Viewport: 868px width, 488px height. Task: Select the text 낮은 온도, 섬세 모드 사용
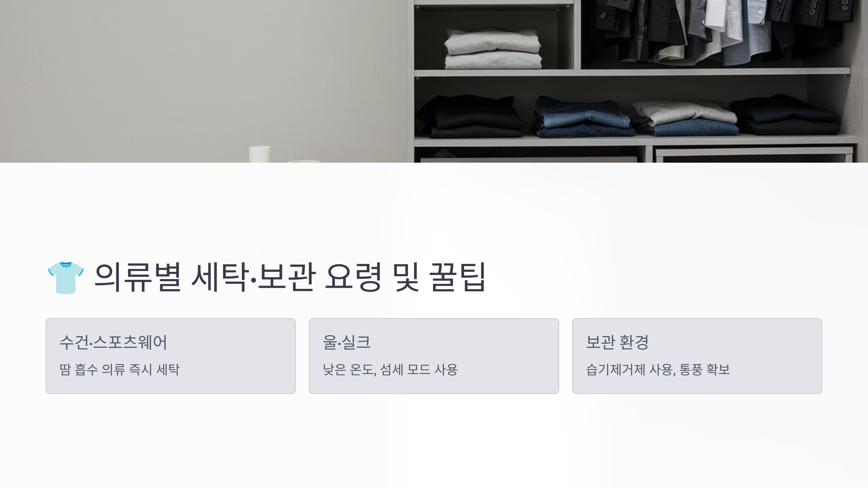(390, 369)
